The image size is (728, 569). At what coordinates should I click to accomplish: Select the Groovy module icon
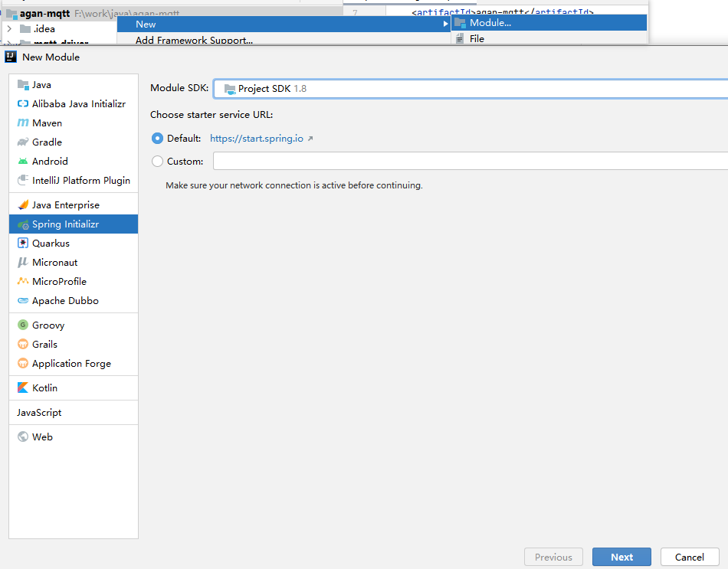23,325
